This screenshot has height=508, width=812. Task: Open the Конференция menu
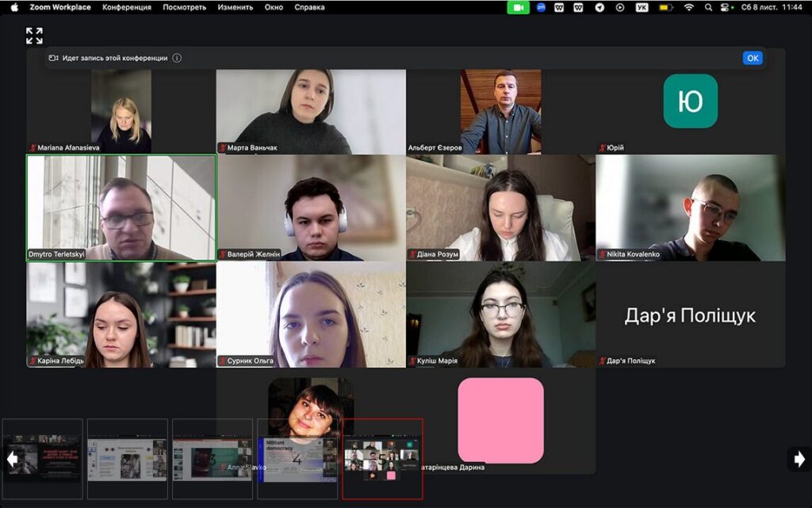click(x=127, y=7)
